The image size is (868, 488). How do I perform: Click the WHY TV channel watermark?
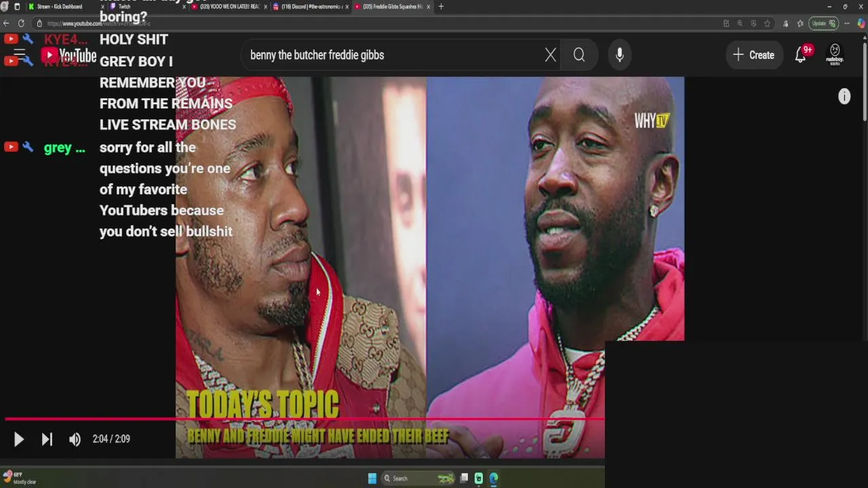point(652,121)
